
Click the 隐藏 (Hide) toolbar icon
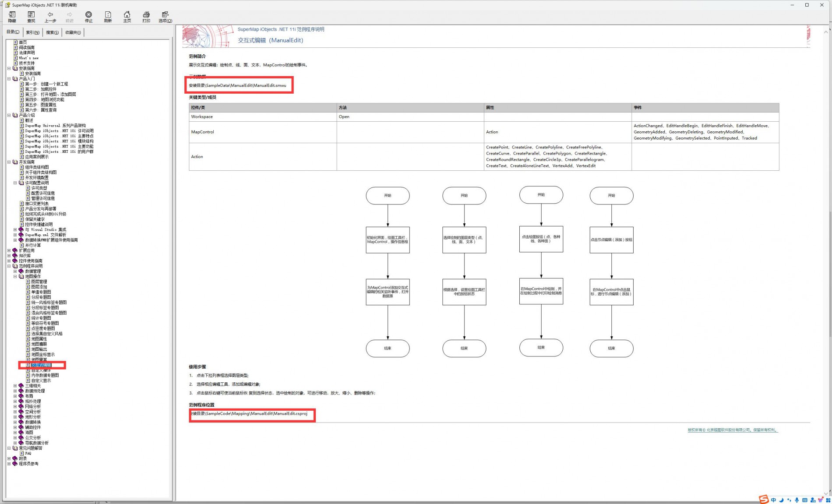coord(12,17)
